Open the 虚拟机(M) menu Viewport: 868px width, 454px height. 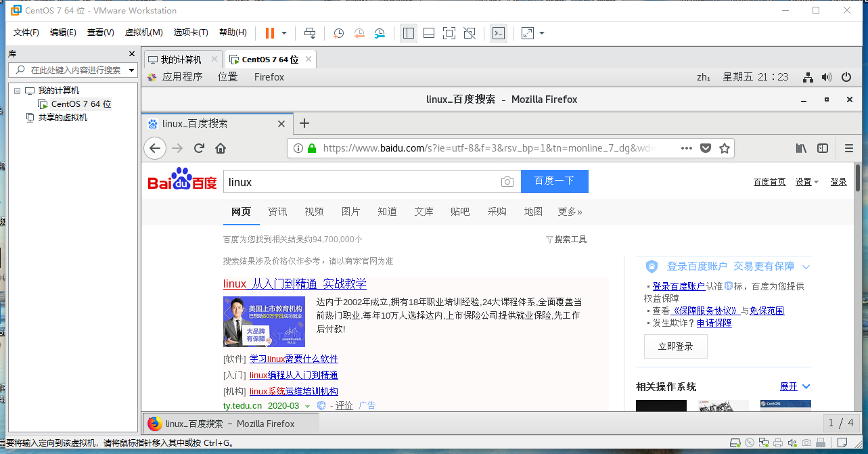[143, 32]
